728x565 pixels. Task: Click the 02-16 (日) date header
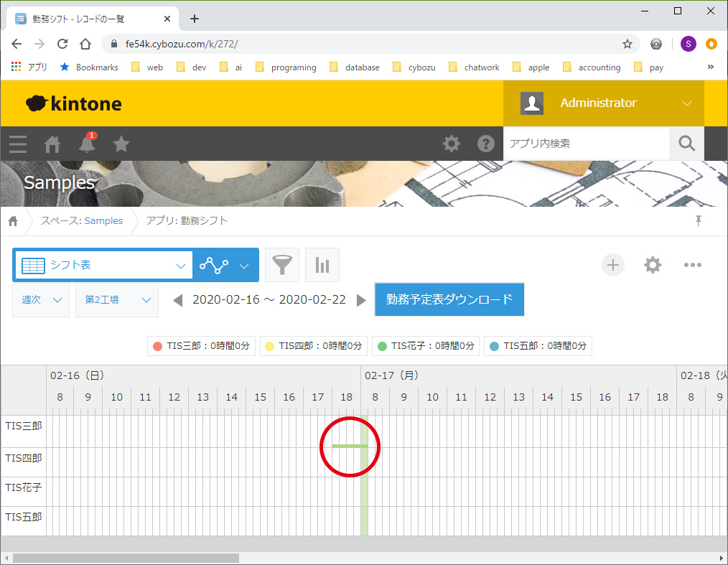[x=77, y=375]
